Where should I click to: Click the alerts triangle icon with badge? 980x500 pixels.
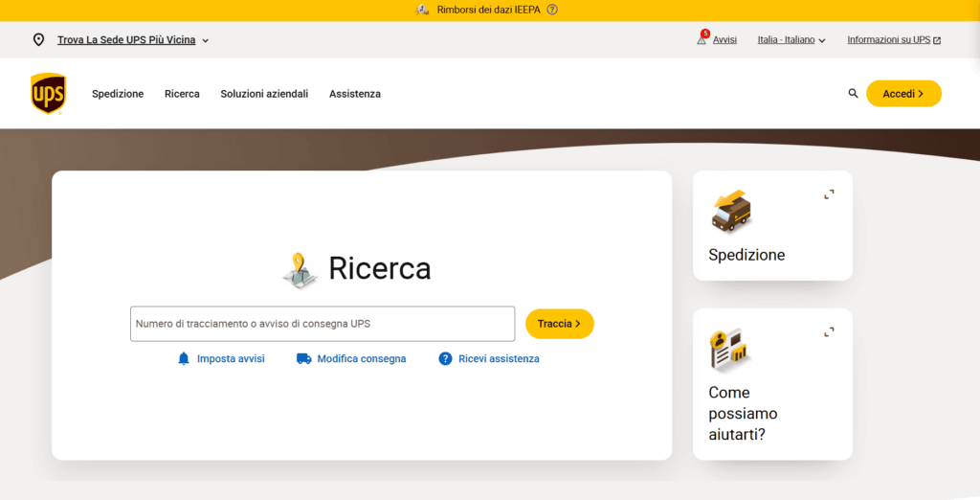click(702, 39)
